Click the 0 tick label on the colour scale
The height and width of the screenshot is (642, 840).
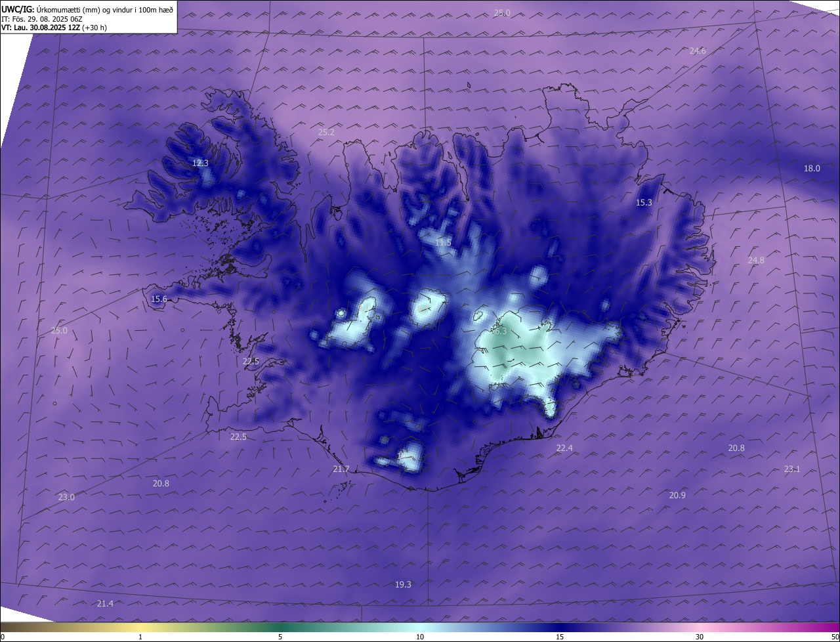3,637
